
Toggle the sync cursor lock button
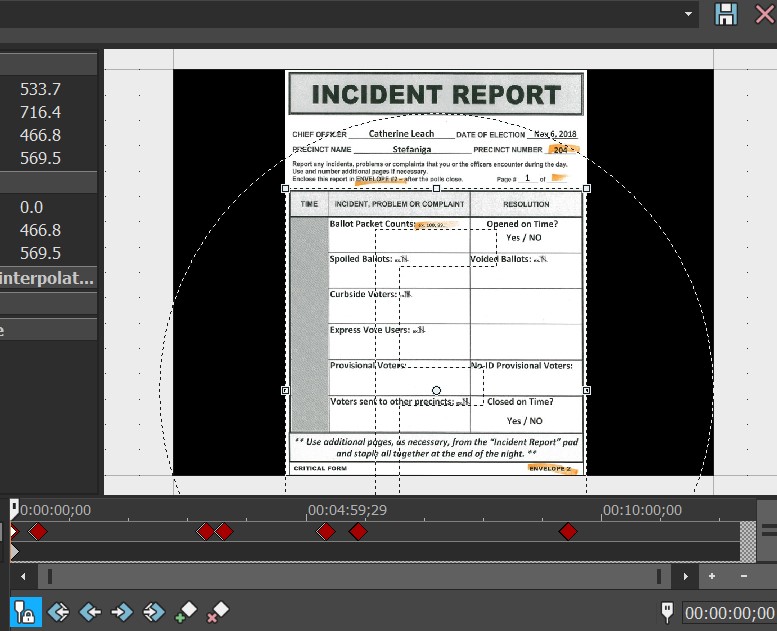coord(25,612)
